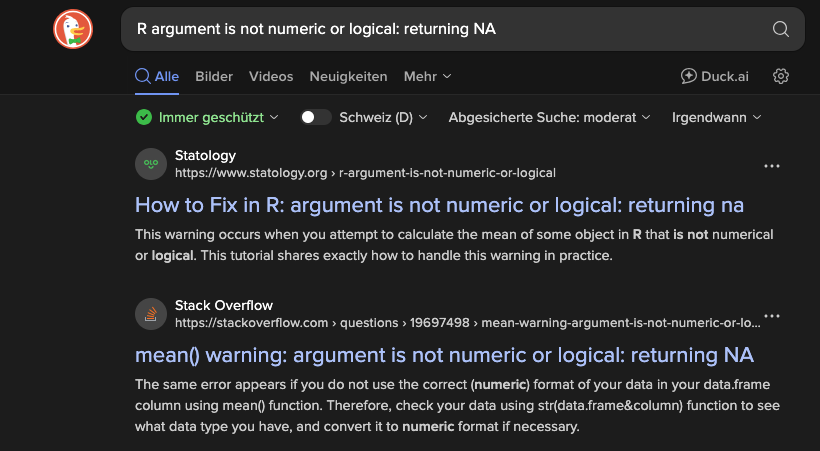820x451 pixels.
Task: Toggle the Schweiz (D) region switch
Action: (316, 117)
